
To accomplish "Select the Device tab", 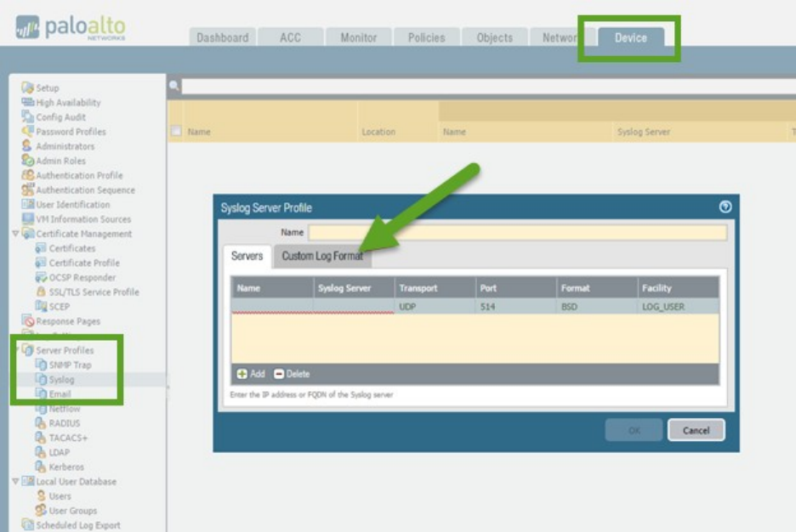I will point(630,37).
